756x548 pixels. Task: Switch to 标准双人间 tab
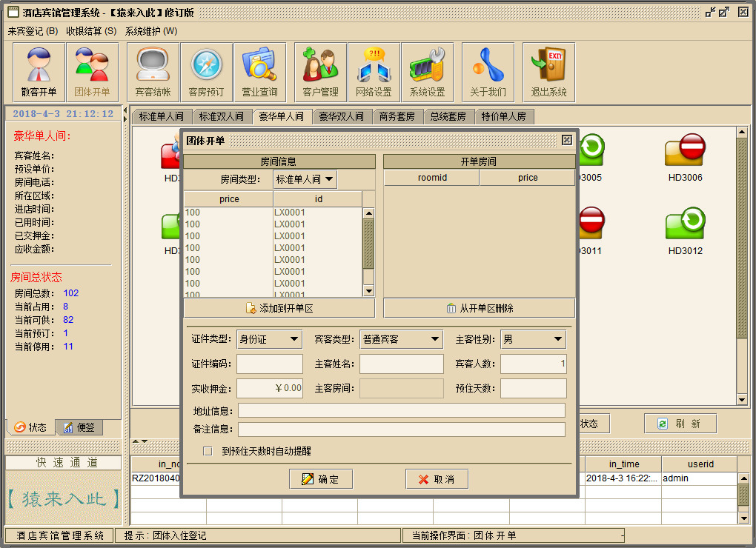[222, 116]
